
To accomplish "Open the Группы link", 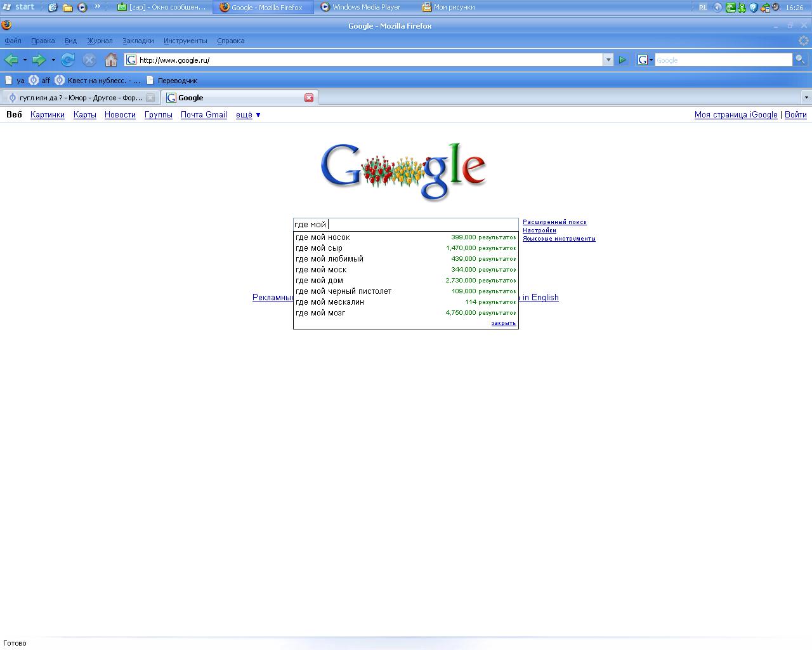I will coord(159,115).
